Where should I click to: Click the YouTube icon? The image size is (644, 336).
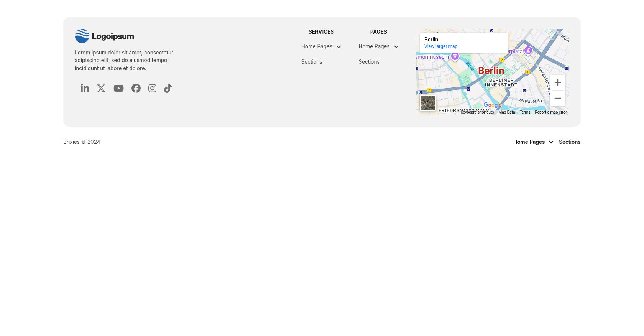[118, 89]
